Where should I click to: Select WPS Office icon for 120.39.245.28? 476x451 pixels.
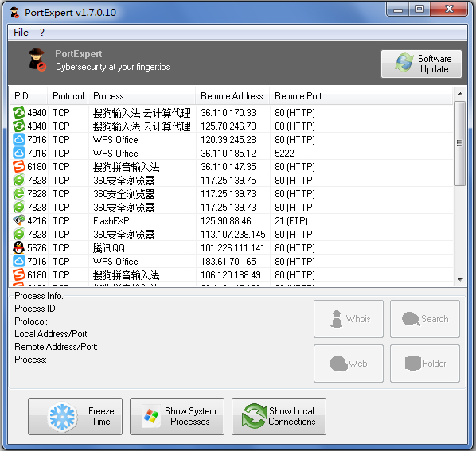click(x=19, y=139)
